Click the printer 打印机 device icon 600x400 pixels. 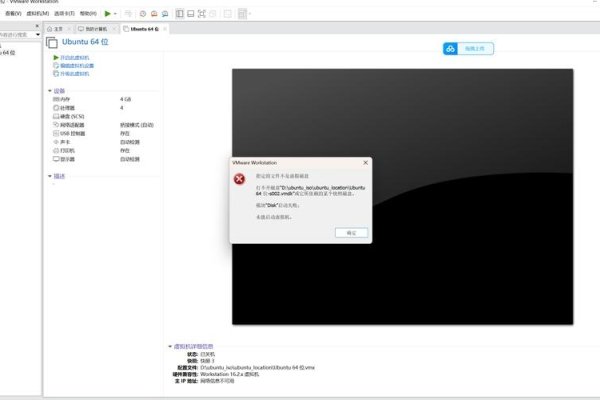coord(56,150)
